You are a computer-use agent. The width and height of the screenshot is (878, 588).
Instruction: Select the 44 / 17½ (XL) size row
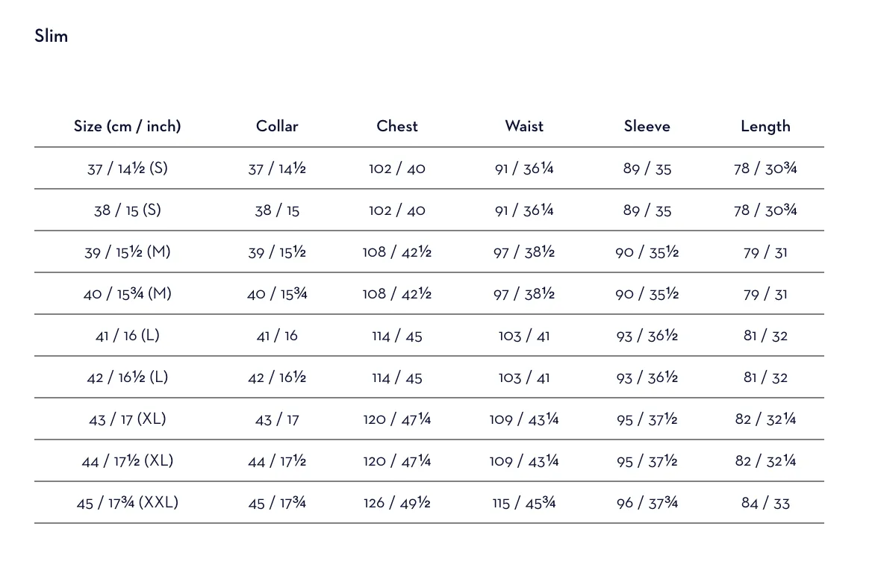pyautogui.click(x=429, y=460)
